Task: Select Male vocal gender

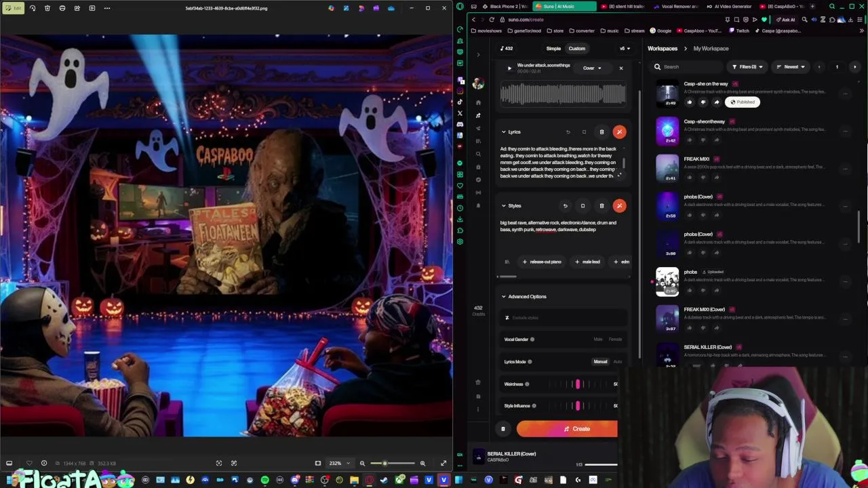Action: pyautogui.click(x=598, y=340)
